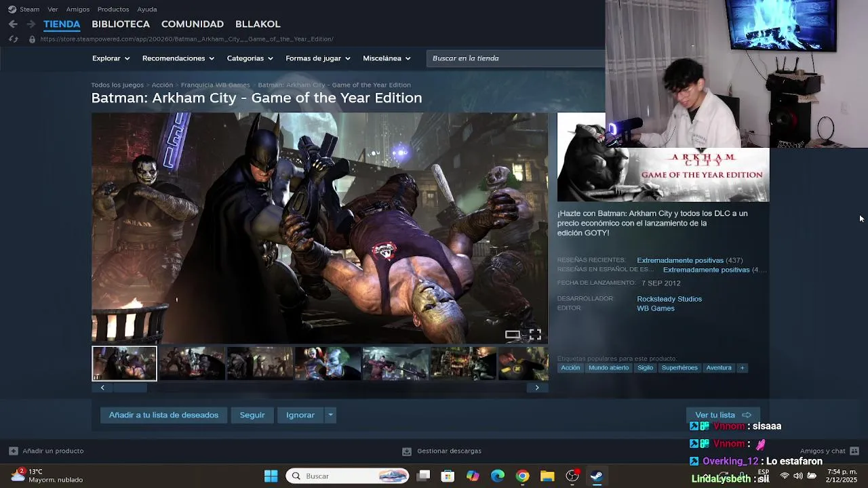Click the Steam taskbar icon
The height and width of the screenshot is (488, 868).
(x=597, y=476)
